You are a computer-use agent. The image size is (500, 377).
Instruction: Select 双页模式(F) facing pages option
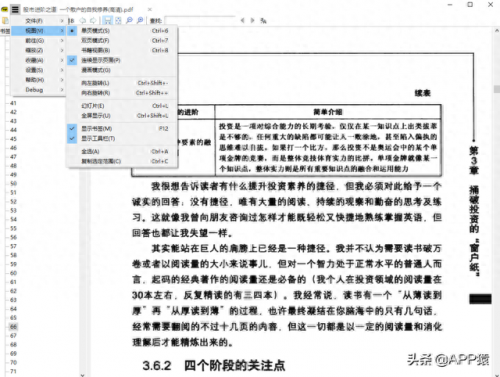pos(123,40)
